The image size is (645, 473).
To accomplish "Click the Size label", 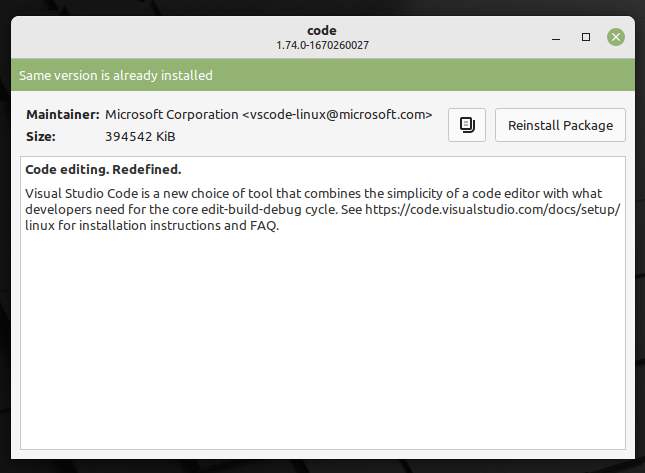I will click(x=41, y=137).
